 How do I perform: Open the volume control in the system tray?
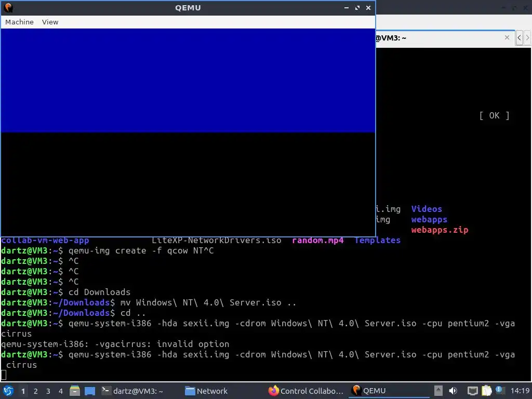(x=453, y=391)
